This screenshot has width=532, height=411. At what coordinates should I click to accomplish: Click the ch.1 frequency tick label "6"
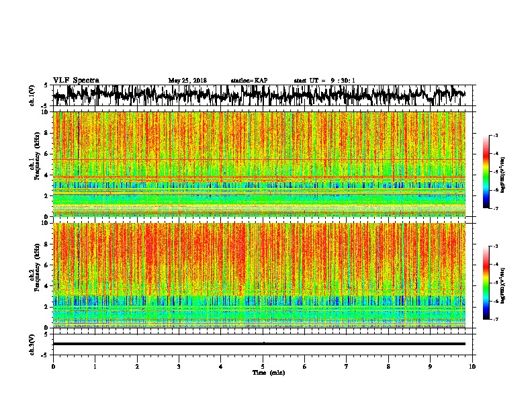(x=47, y=154)
